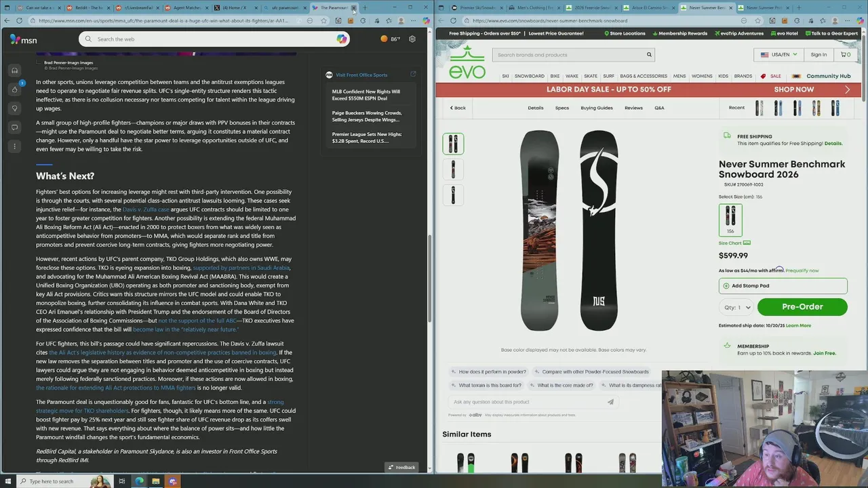Switch to Arbor El Camino tab

click(648, 7)
